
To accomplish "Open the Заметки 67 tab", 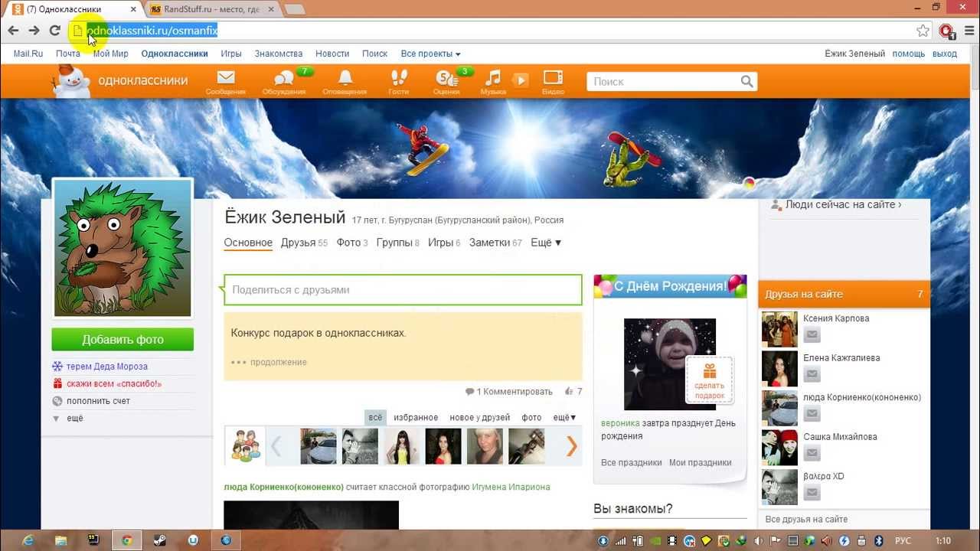I will [495, 243].
